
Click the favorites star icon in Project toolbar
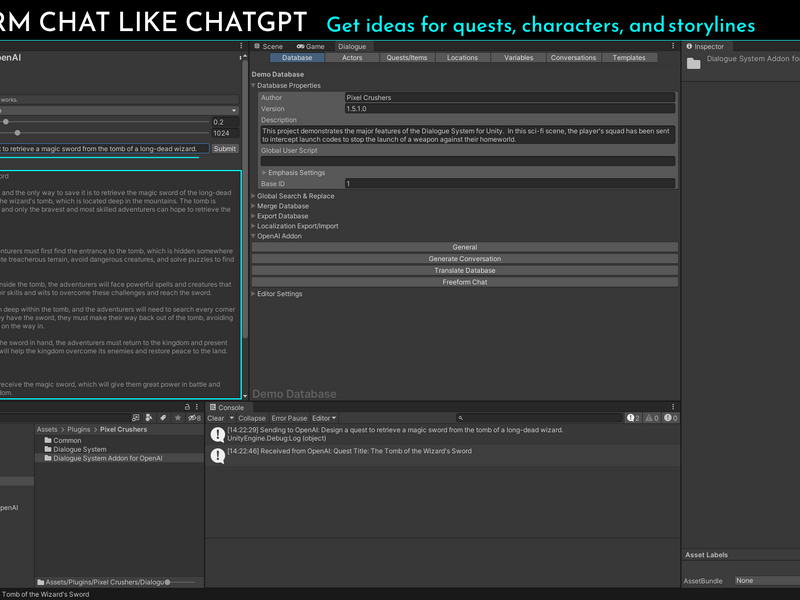178,418
